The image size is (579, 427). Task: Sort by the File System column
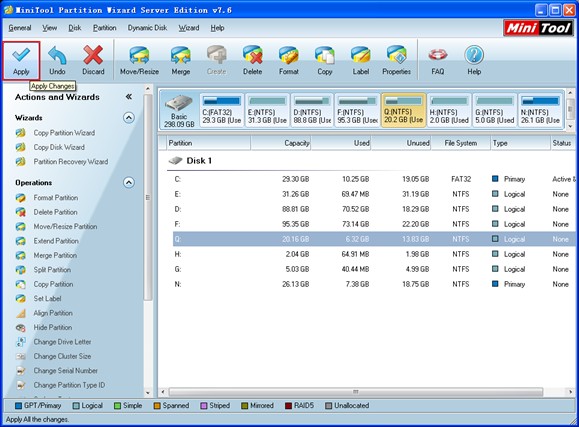pyautogui.click(x=461, y=143)
